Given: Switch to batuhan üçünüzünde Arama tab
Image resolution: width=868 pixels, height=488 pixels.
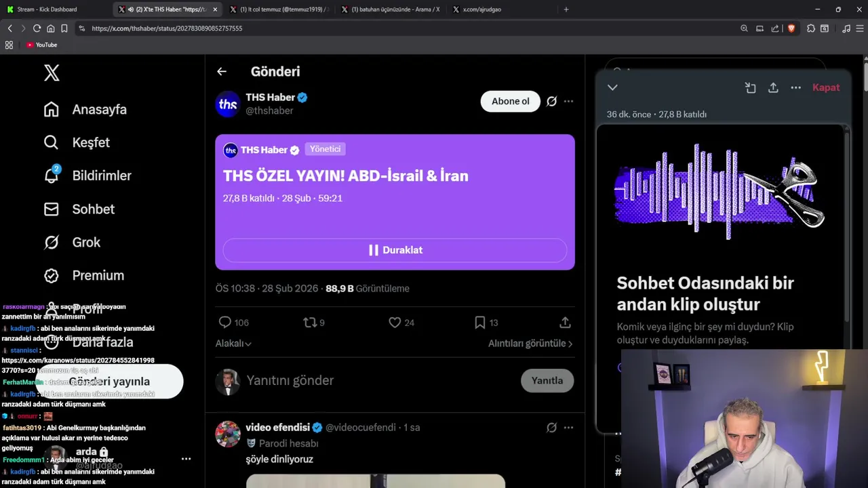Looking at the screenshot, I should point(390,9).
